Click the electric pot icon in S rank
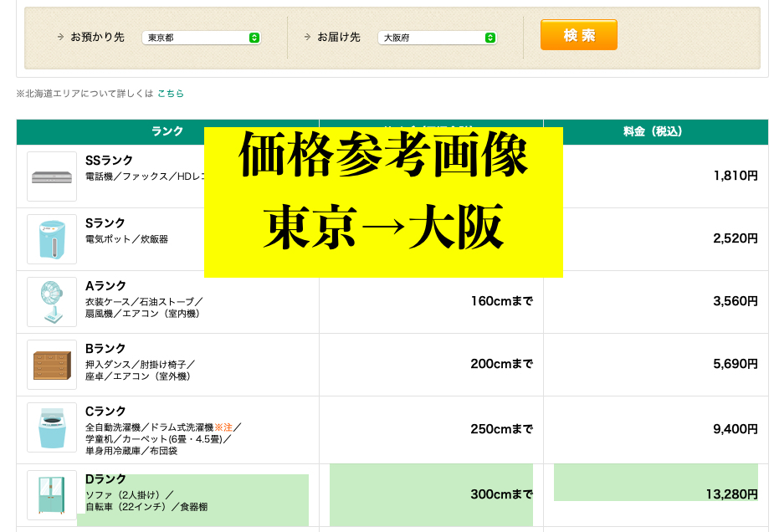The image size is (774, 532). [52, 239]
